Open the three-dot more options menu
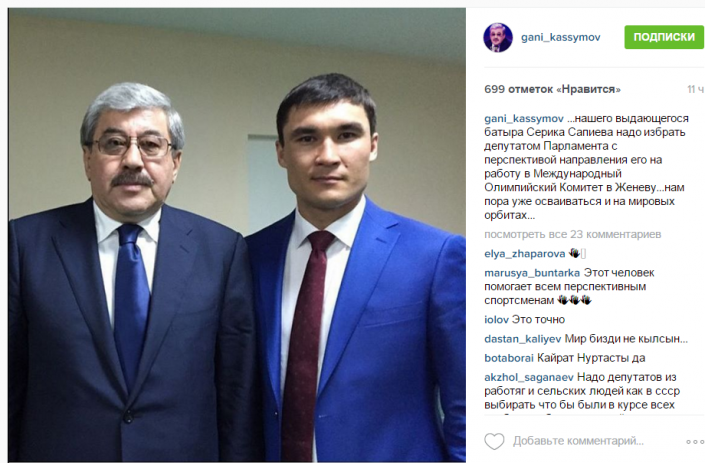Screen dimensions: 705x463 696,442
